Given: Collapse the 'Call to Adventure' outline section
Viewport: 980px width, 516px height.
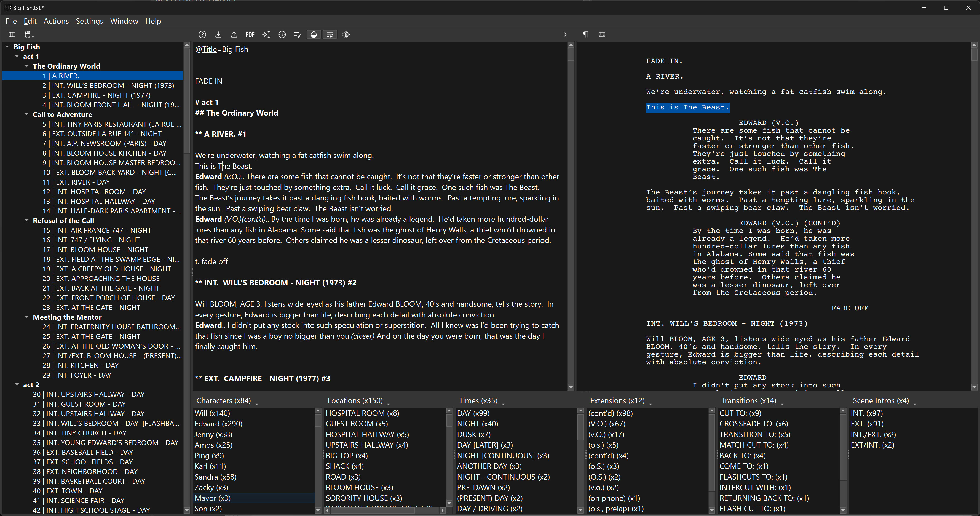Looking at the screenshot, I should pyautogui.click(x=27, y=114).
